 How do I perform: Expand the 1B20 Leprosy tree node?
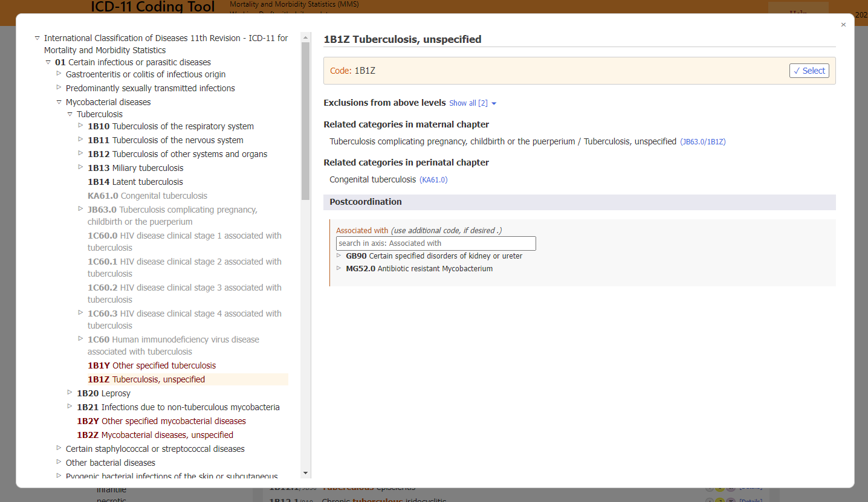click(x=70, y=393)
